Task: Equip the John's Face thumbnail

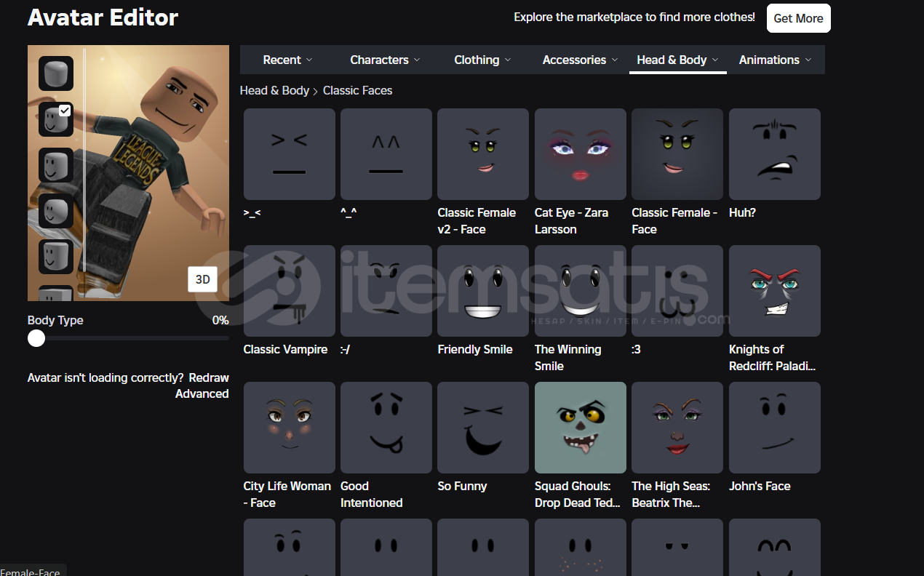Action: tap(775, 428)
